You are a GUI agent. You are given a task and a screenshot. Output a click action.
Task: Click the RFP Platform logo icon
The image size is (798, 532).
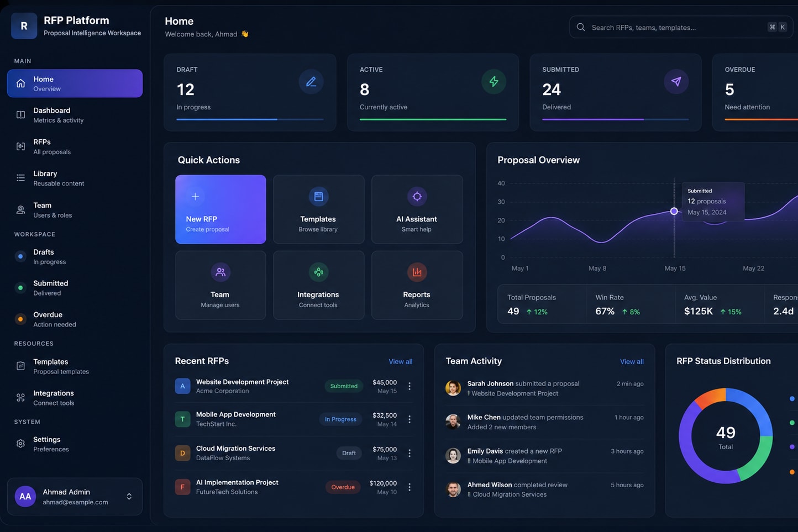pos(24,26)
